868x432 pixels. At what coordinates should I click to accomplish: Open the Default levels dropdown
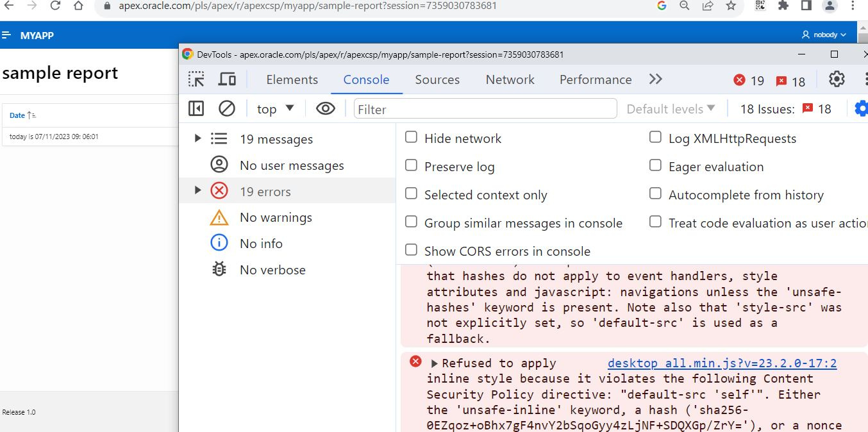[671, 109]
